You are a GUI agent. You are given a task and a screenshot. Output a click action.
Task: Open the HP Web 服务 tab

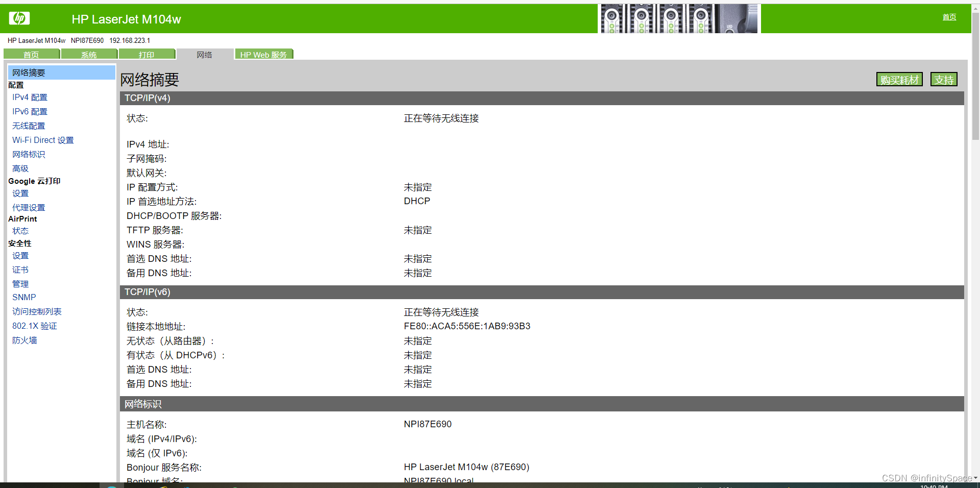(264, 54)
